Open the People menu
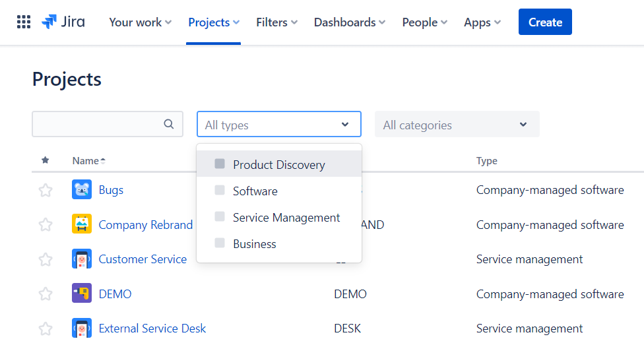This screenshot has height=345, width=644. tap(425, 22)
